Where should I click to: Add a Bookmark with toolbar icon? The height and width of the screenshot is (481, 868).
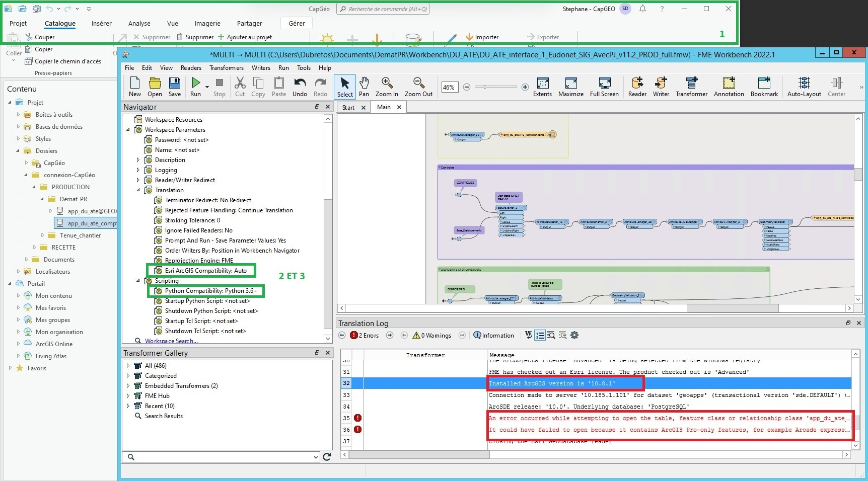[x=764, y=87]
